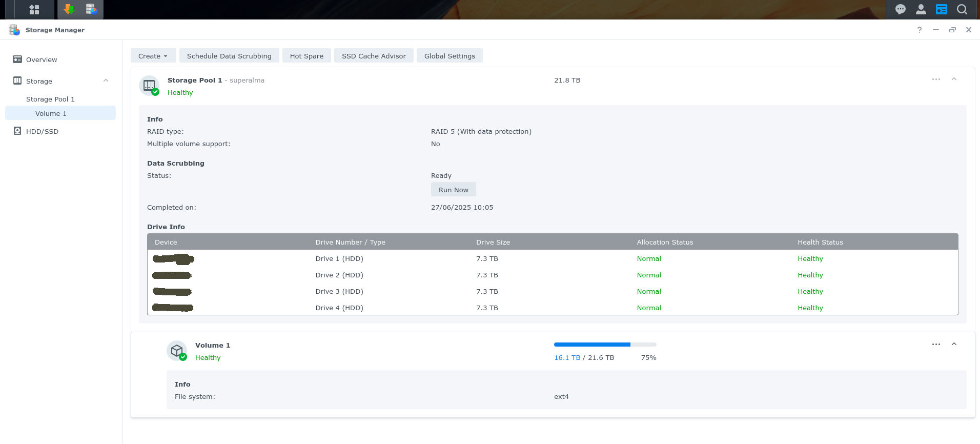Click the Volume 1 usage bar
Screen dimensions: 980x444
tap(605, 345)
